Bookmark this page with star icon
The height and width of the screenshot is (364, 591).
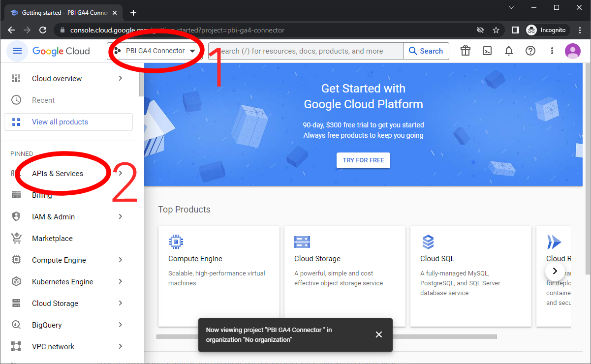(x=496, y=30)
